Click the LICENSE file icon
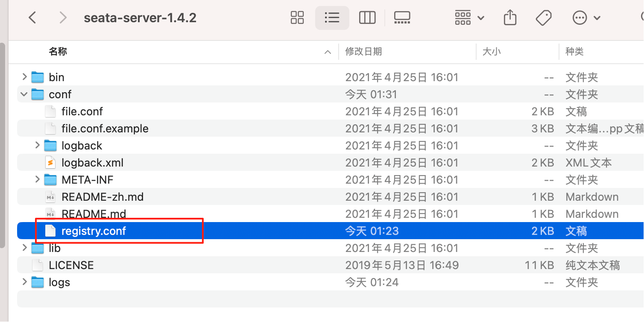 (38, 265)
